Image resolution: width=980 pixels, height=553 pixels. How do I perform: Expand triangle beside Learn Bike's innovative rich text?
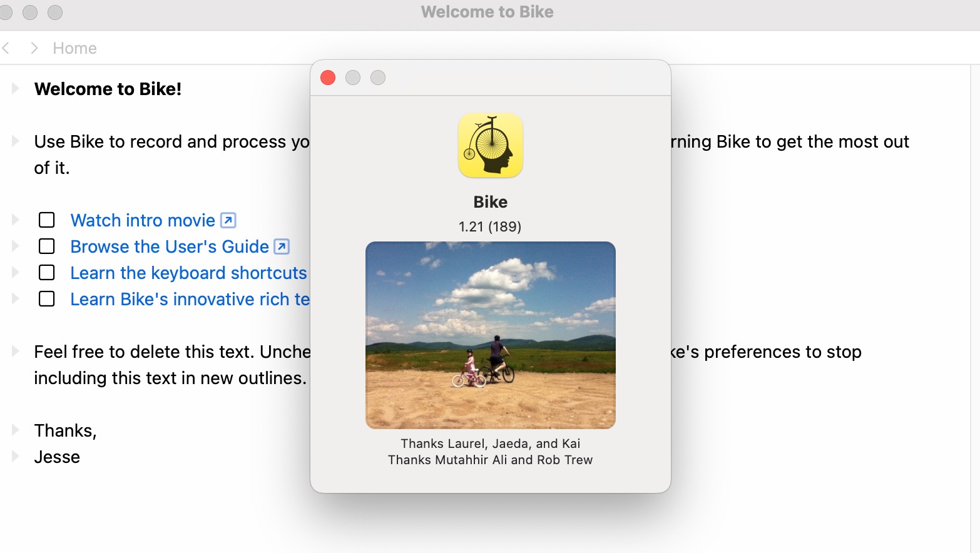point(16,298)
